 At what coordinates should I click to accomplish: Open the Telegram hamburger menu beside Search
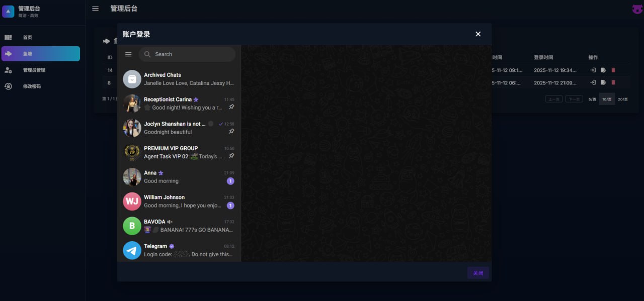pyautogui.click(x=128, y=54)
